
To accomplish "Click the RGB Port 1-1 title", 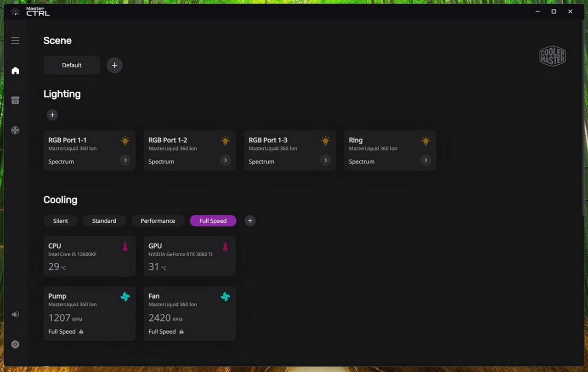I will (x=68, y=140).
